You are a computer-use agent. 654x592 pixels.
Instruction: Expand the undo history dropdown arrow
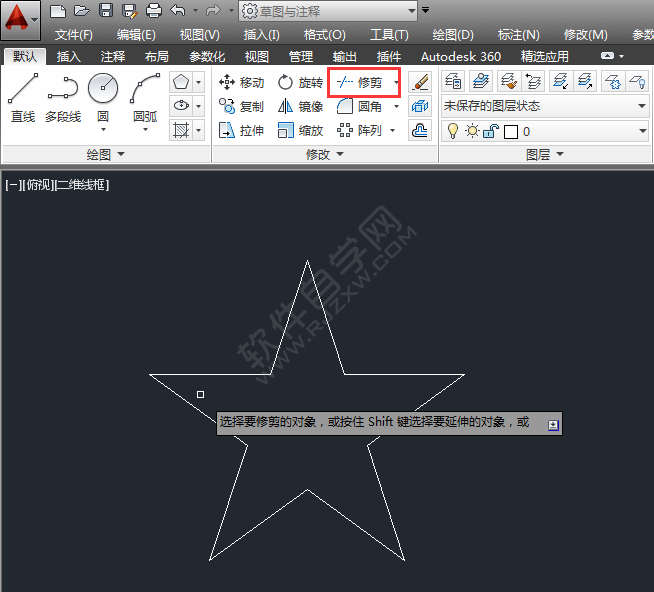coord(195,10)
